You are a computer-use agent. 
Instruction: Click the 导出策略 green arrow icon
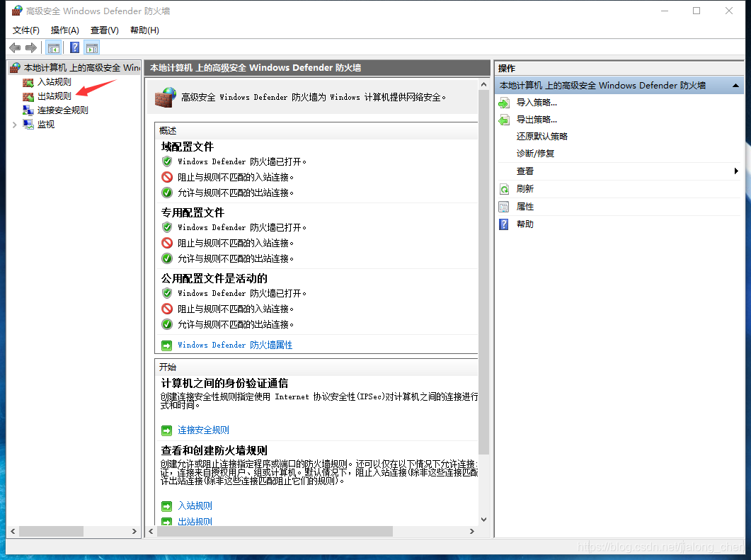(504, 120)
